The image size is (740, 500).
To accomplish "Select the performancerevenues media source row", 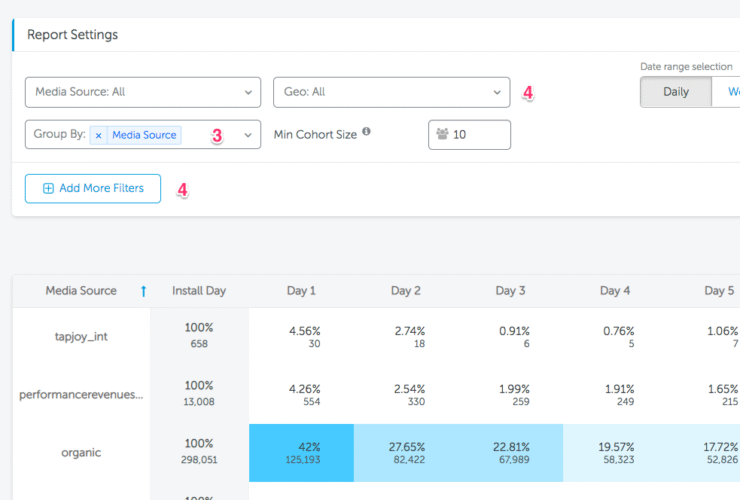I will coord(81,394).
